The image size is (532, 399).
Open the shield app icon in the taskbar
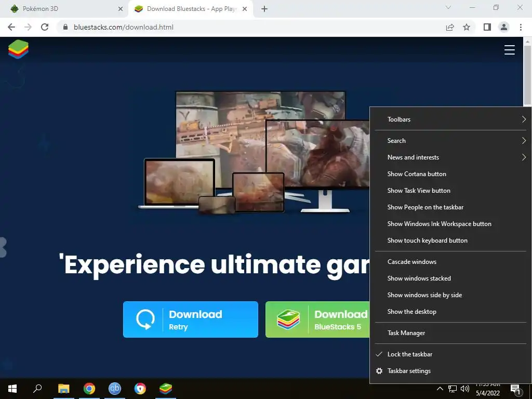(x=140, y=389)
